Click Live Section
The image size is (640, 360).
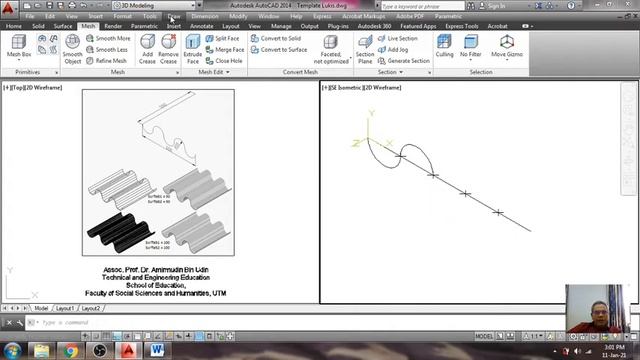click(x=398, y=38)
